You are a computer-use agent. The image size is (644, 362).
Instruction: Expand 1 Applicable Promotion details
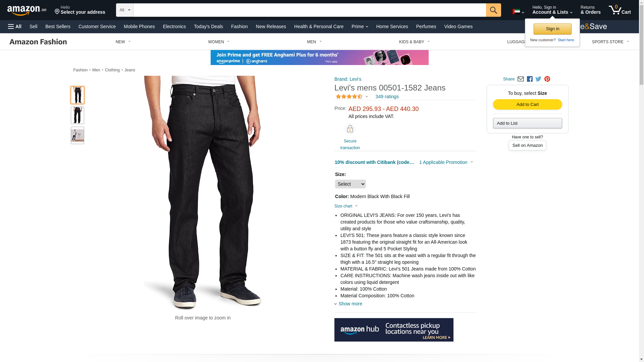click(x=446, y=162)
